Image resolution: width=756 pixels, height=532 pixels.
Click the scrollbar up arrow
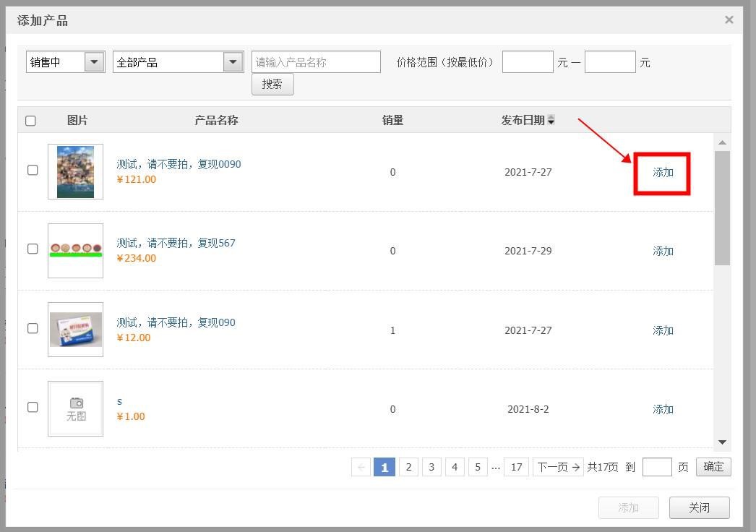tap(722, 142)
